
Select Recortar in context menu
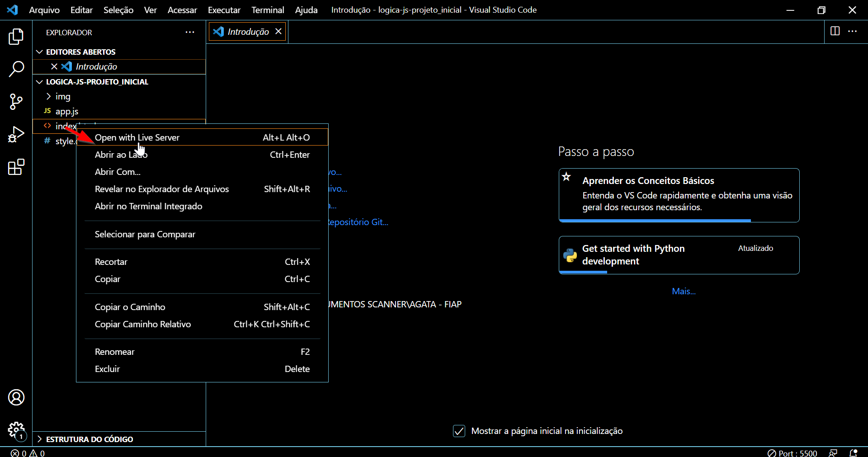pos(202,262)
